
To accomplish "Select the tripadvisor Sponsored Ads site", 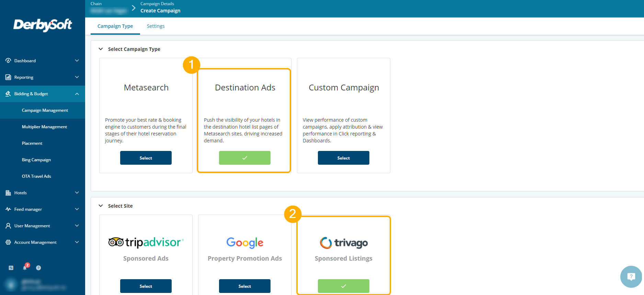I will click(x=146, y=286).
